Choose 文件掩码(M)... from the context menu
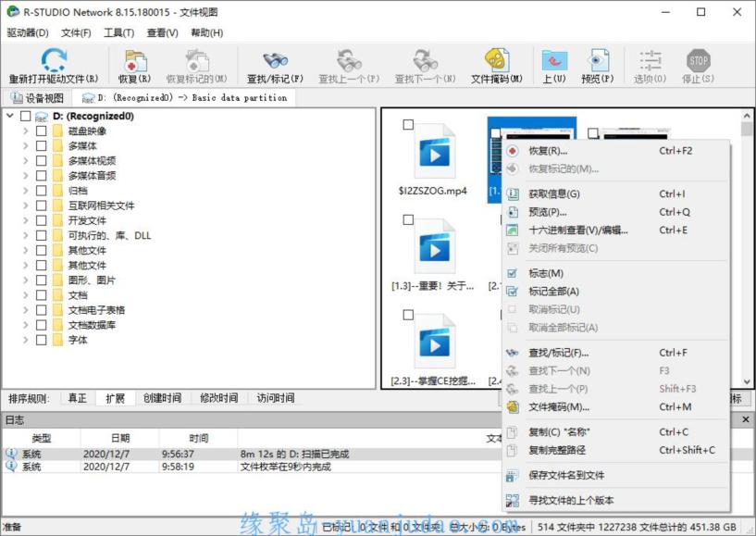 (x=615, y=406)
